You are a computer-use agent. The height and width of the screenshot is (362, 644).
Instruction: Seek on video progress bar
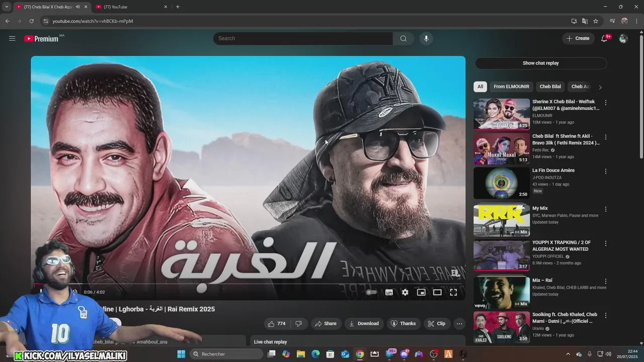[x=248, y=284]
